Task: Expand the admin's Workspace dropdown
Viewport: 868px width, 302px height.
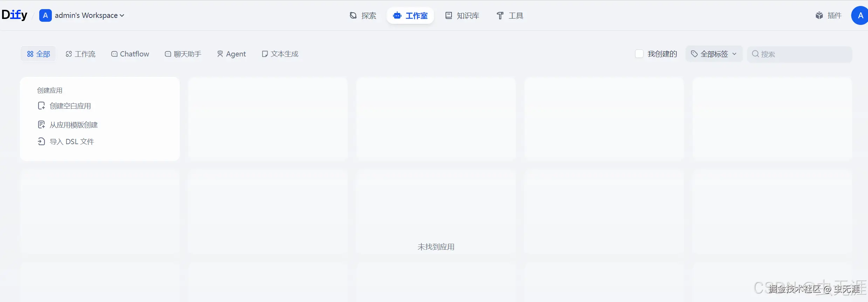Action: click(x=89, y=15)
